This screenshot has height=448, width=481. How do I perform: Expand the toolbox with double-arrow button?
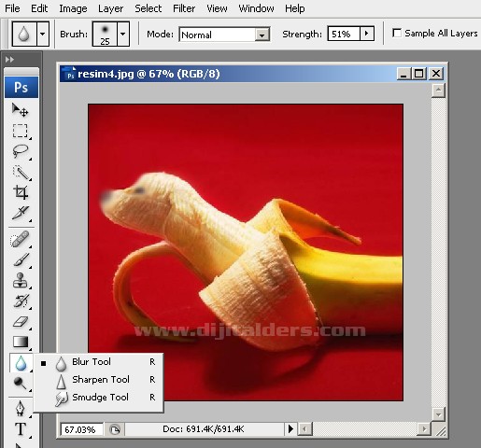pos(9,59)
